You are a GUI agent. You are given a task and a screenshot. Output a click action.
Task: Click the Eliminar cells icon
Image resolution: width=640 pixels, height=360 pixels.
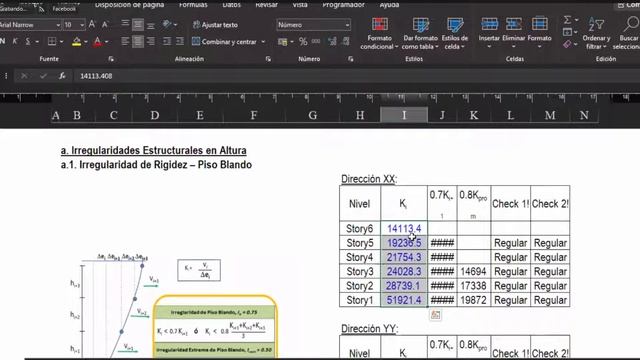point(514,24)
